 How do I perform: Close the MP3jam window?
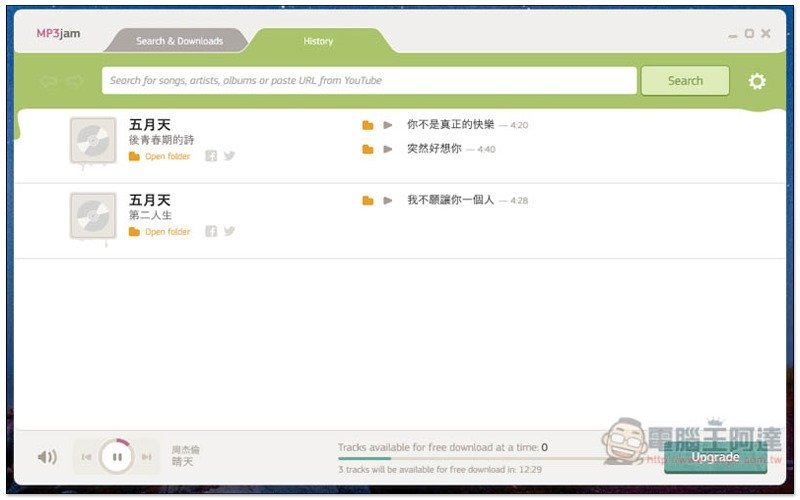pyautogui.click(x=766, y=34)
